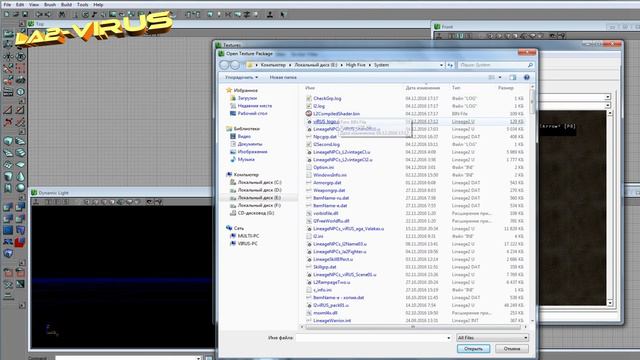Open the Build menu
This screenshot has width=640, height=360.
66,5
